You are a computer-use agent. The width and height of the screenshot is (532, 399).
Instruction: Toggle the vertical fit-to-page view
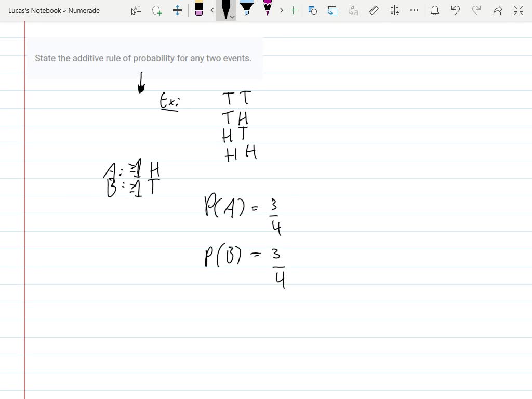(x=177, y=10)
